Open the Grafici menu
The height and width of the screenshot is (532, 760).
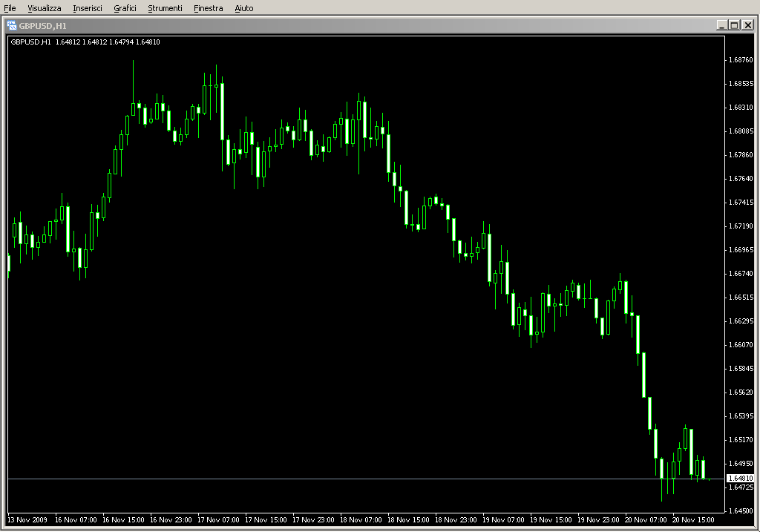coord(125,8)
